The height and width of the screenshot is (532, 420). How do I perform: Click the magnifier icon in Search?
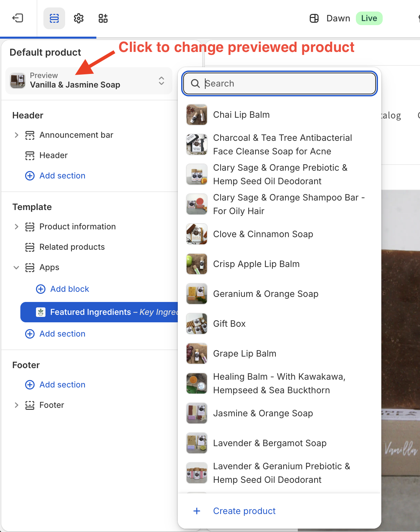point(195,83)
